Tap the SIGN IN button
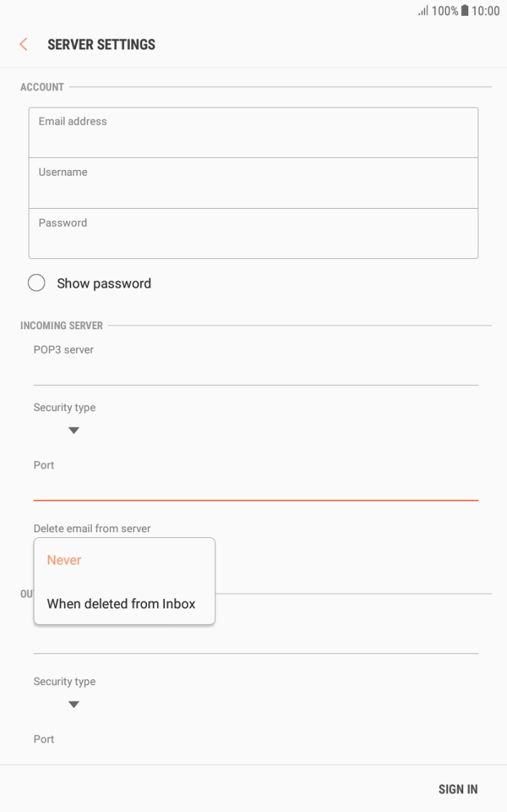This screenshot has height=812, width=507. 458,788
